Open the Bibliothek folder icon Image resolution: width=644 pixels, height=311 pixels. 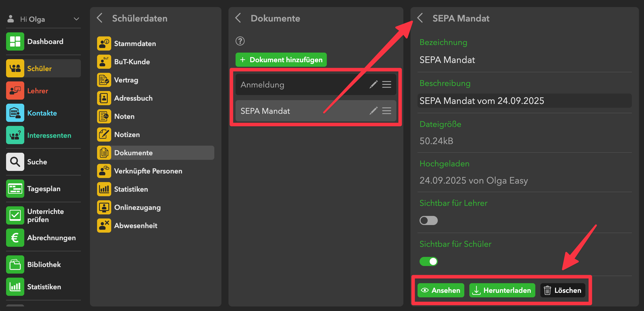15,264
